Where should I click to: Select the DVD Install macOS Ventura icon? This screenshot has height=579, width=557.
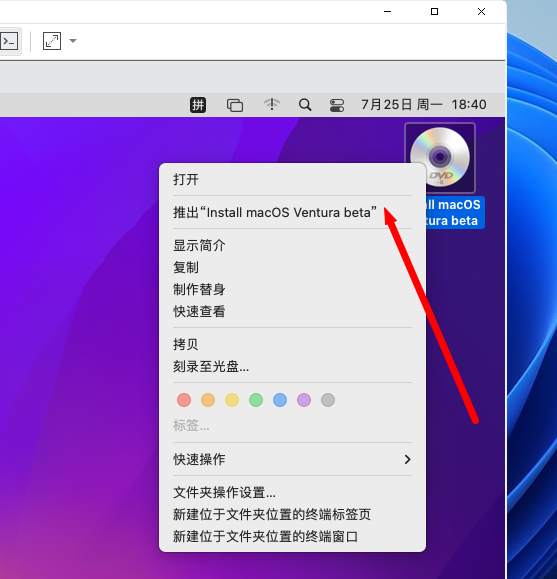click(x=440, y=158)
